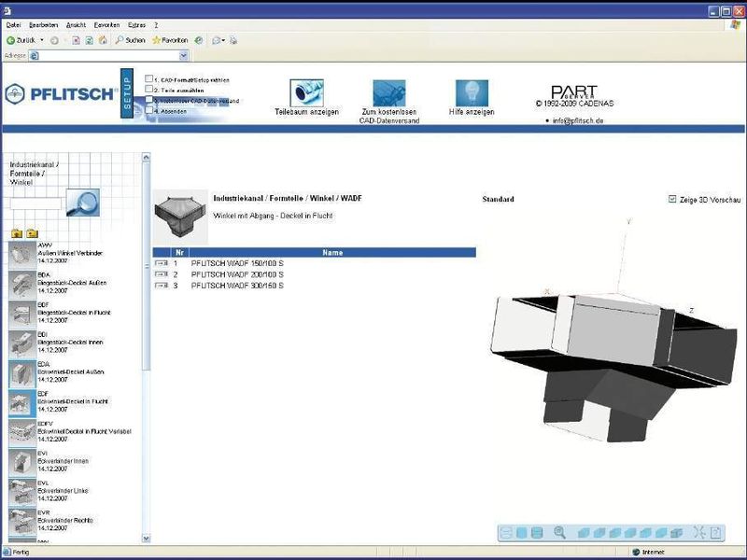Open Zum kostenlosen CAD-Datenversand icon
The image size is (747, 560).
[388, 92]
